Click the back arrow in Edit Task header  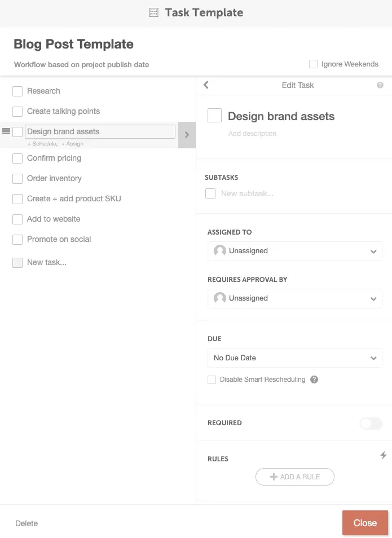coord(206,85)
